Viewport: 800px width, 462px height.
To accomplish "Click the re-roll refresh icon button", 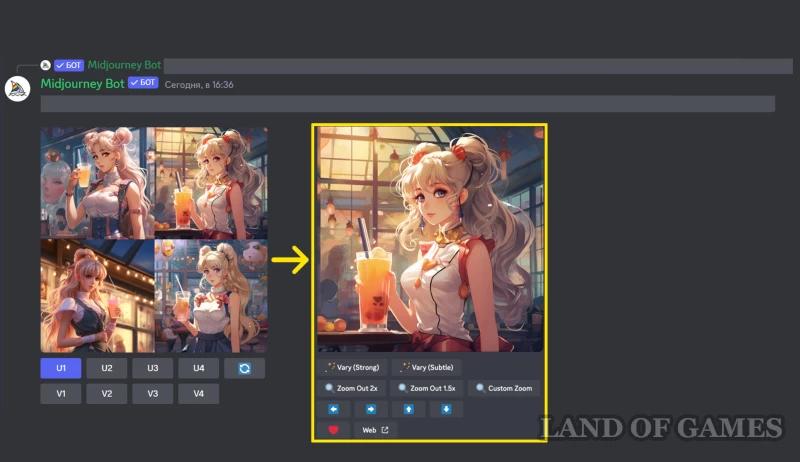I will [244, 368].
